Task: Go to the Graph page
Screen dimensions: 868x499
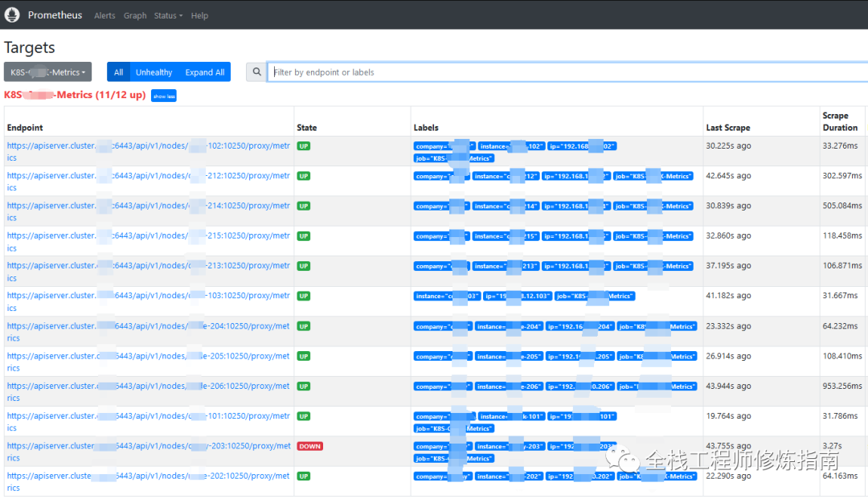Action: click(x=135, y=15)
